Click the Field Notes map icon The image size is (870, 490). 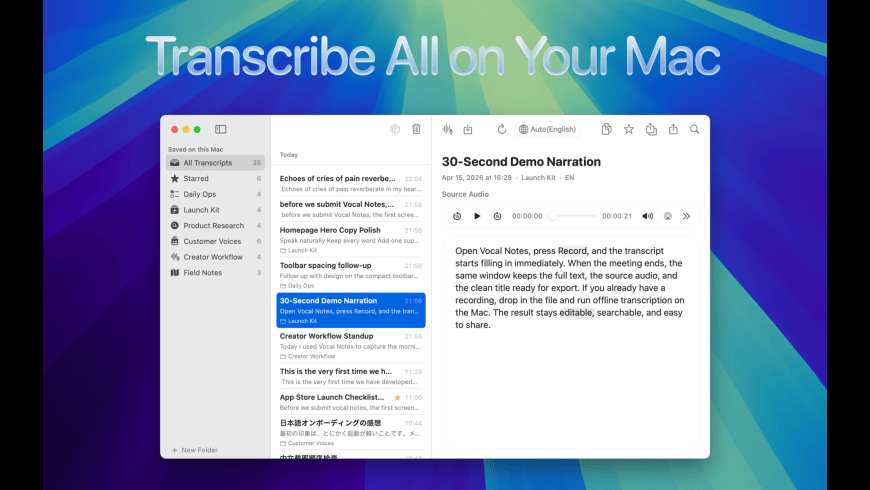[x=175, y=272]
